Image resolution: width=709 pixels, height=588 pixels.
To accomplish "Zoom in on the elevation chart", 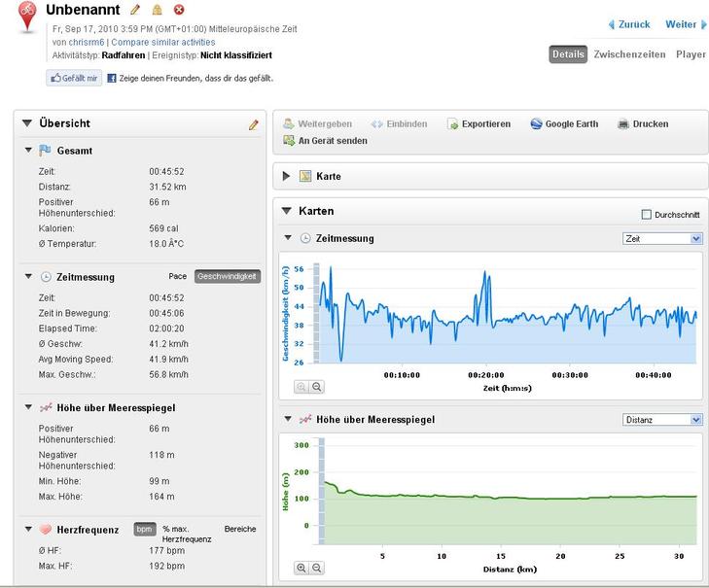I will [x=301, y=568].
